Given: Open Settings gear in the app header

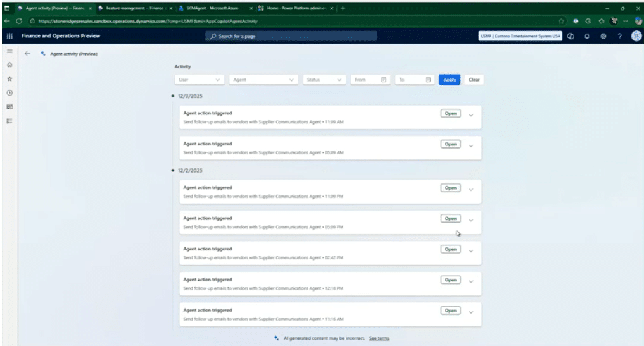Looking at the screenshot, I should [x=603, y=36].
